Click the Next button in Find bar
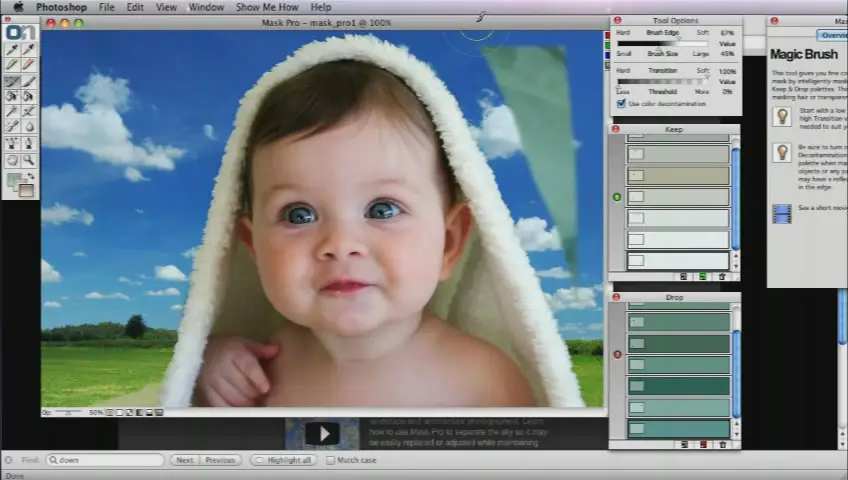 pyautogui.click(x=184, y=460)
